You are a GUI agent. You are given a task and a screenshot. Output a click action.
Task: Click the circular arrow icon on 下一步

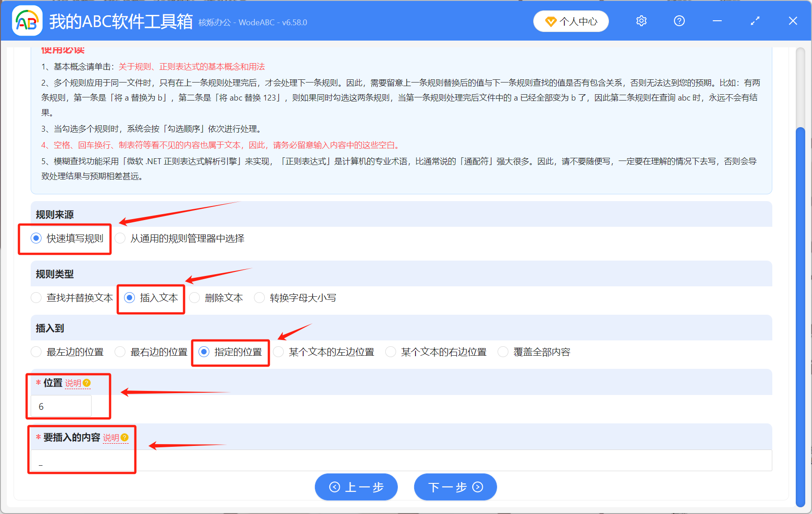click(478, 487)
